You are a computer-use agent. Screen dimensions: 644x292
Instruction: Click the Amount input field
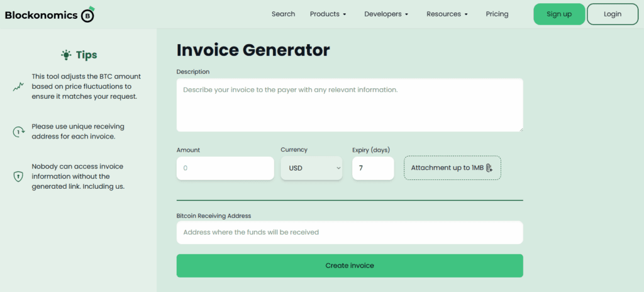[225, 168]
